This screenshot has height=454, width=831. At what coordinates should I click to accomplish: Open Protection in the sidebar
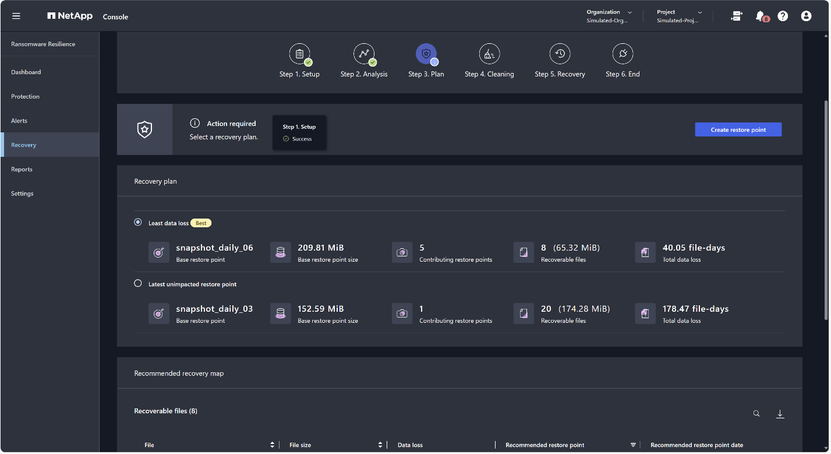coord(26,97)
